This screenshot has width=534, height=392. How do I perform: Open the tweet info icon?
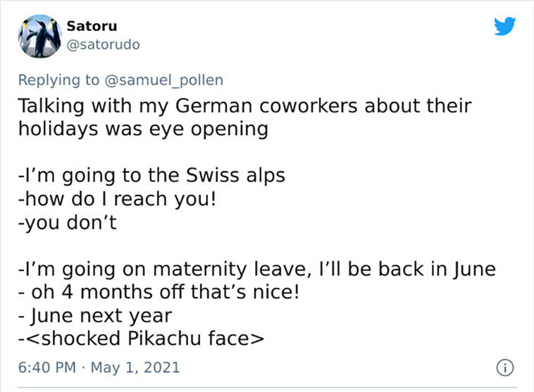[504, 368]
